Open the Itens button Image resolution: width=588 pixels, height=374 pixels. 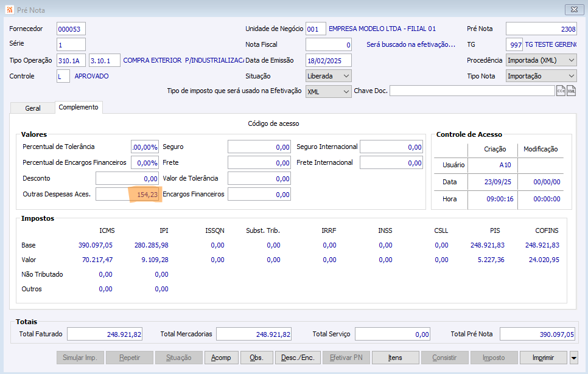395,358
